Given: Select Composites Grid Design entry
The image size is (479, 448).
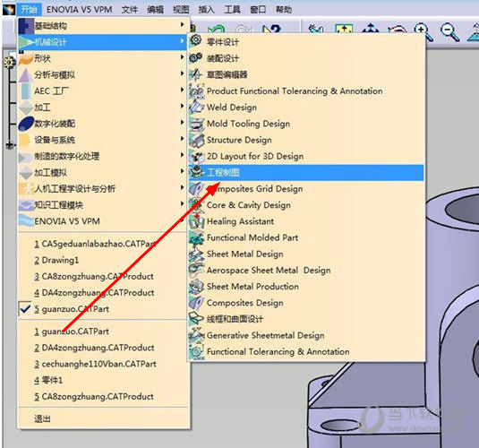Looking at the screenshot, I should pyautogui.click(x=306, y=189).
